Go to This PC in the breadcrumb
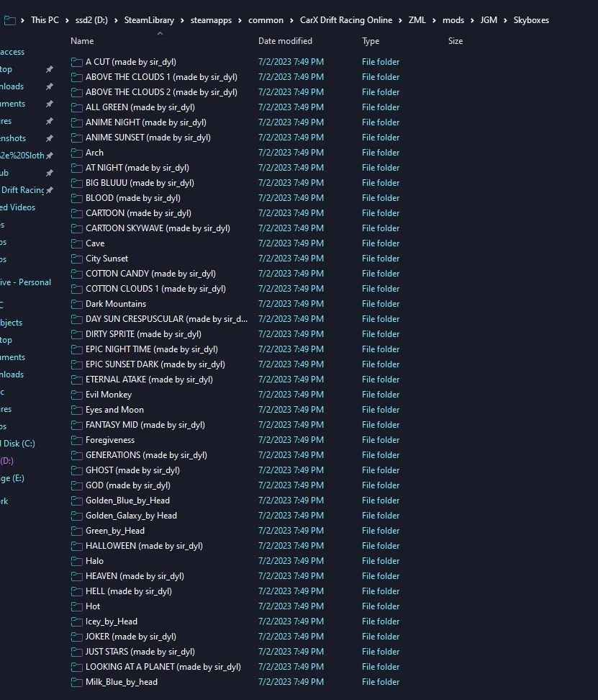The height and width of the screenshot is (700, 598). pyautogui.click(x=45, y=20)
